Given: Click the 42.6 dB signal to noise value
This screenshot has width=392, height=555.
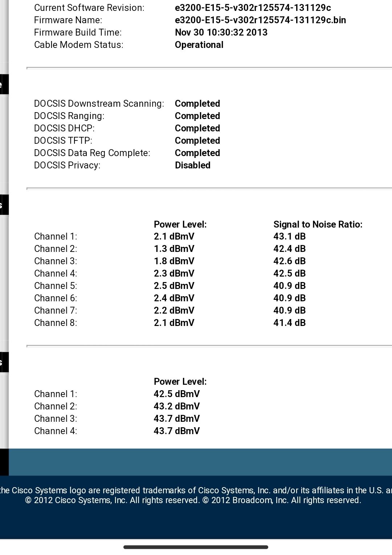Looking at the screenshot, I should 290,261.
